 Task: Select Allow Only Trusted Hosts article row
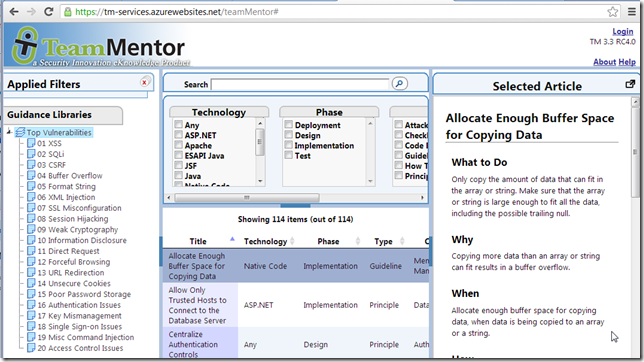pyautogui.click(x=296, y=305)
